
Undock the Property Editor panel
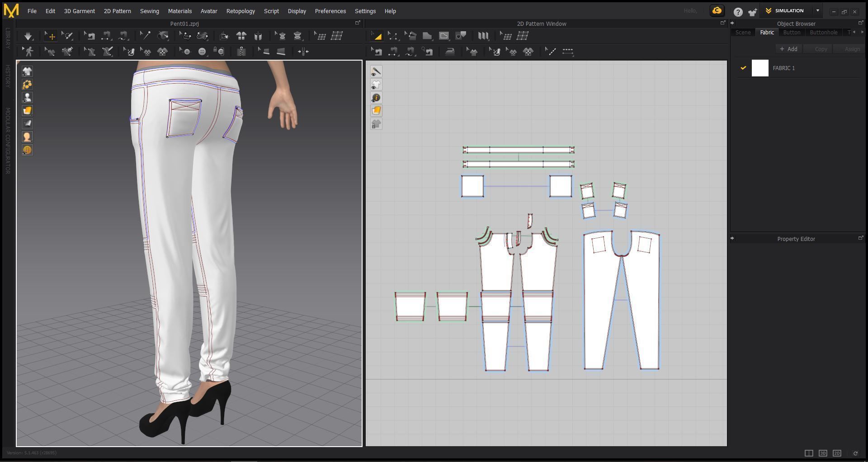click(860, 238)
